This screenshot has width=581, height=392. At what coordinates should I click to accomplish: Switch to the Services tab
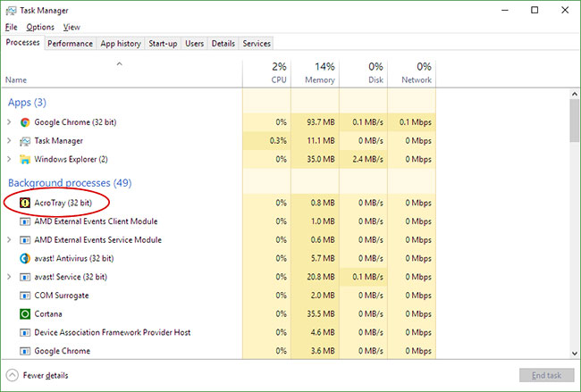click(257, 44)
